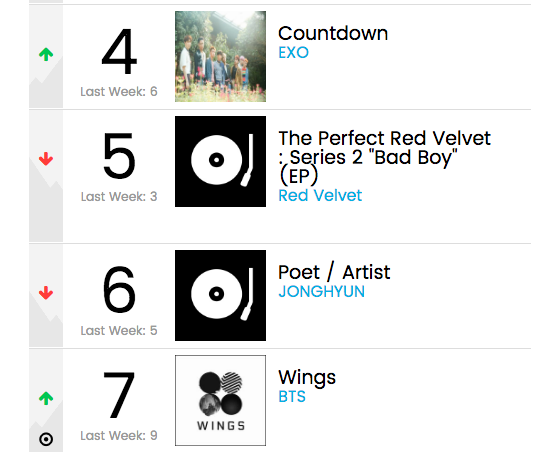This screenshot has width=544, height=453.
Task: Open the Wings album cover thumbnail
Action: pos(220,400)
